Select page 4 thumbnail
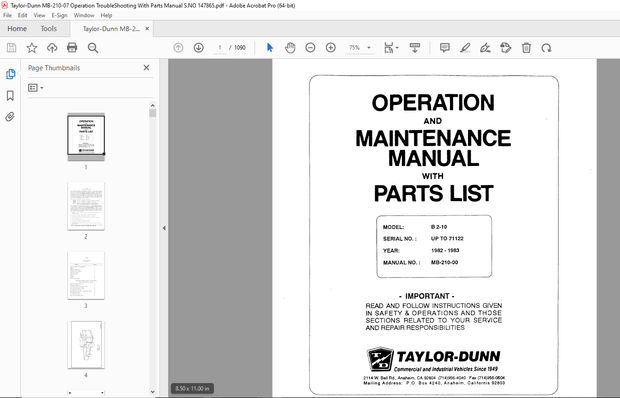 [x=86, y=345]
